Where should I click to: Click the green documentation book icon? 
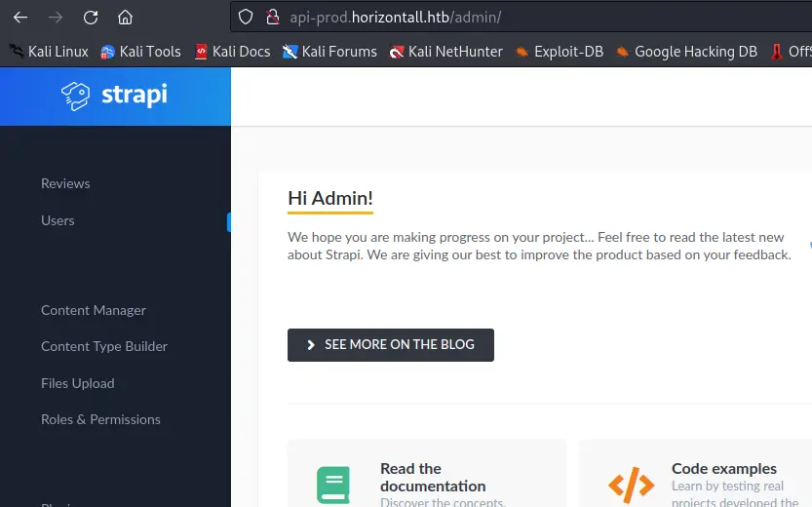click(333, 486)
